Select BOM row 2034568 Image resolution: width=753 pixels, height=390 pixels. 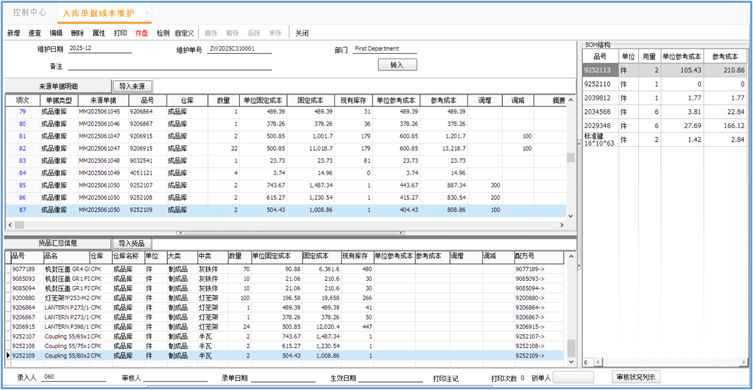(665, 112)
